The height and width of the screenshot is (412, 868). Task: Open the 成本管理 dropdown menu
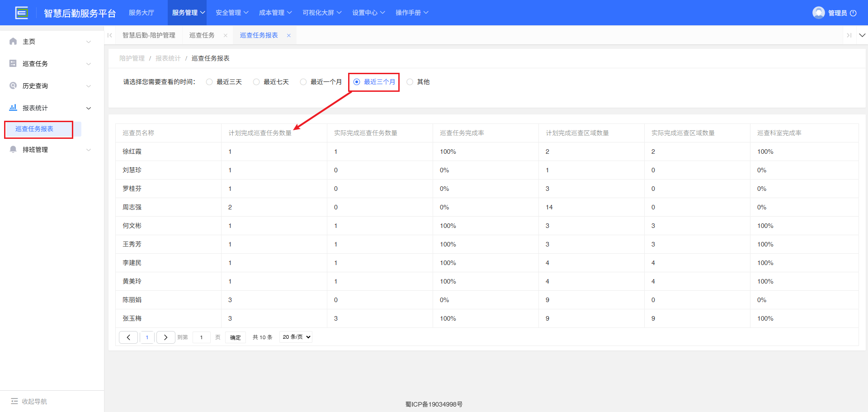[x=275, y=13]
